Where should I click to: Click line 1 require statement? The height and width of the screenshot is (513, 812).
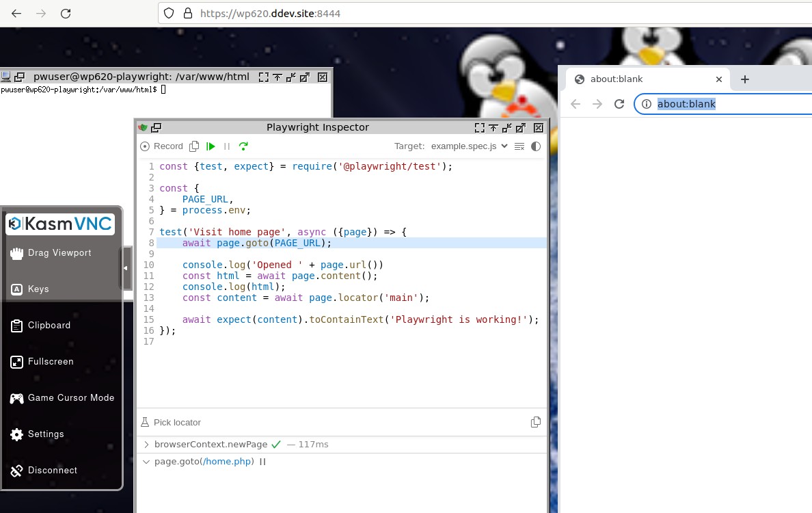click(306, 166)
